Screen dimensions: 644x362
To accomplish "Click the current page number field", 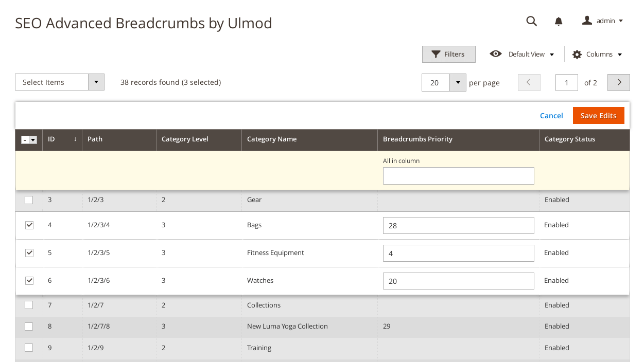I will click(x=566, y=82).
